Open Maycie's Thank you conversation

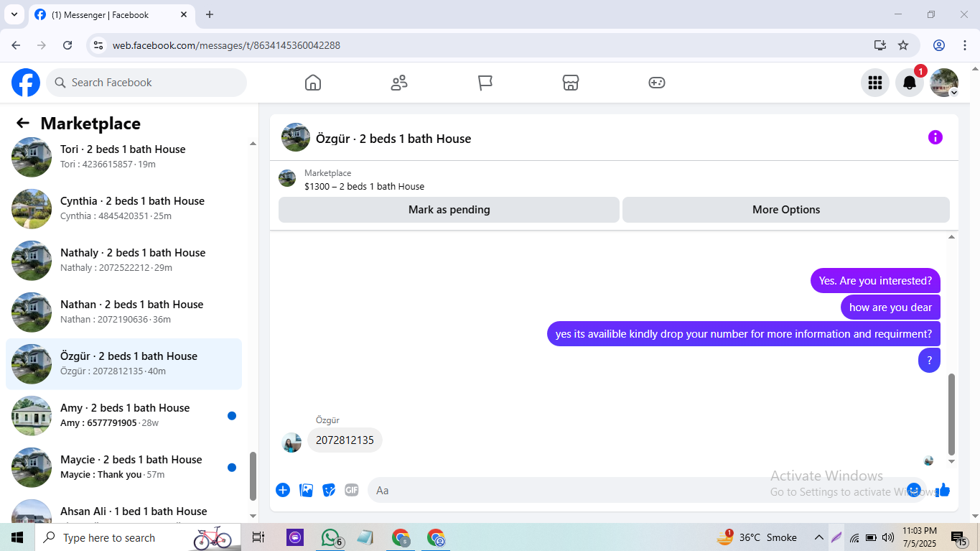123,467
